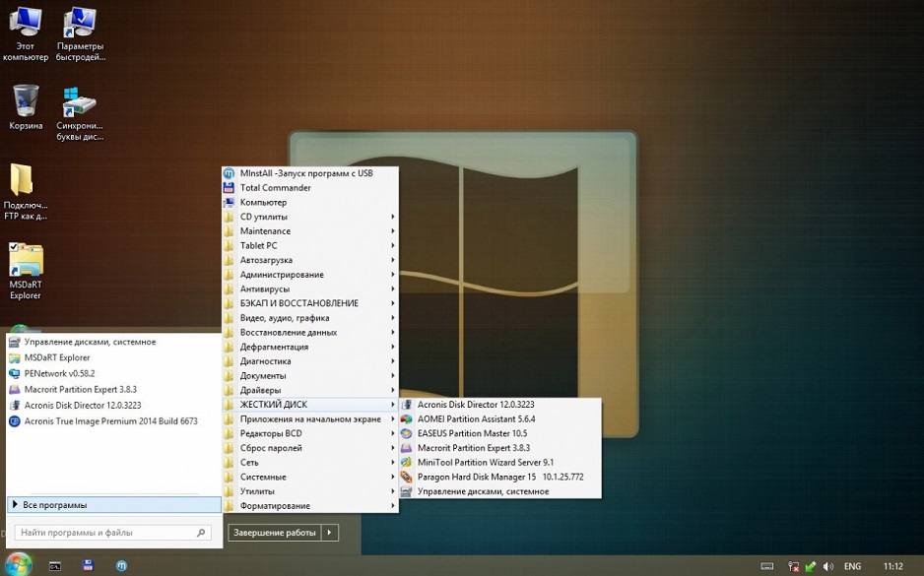The height and width of the screenshot is (576, 924).
Task: Click the green safely remove tray icon
Action: [x=811, y=566]
